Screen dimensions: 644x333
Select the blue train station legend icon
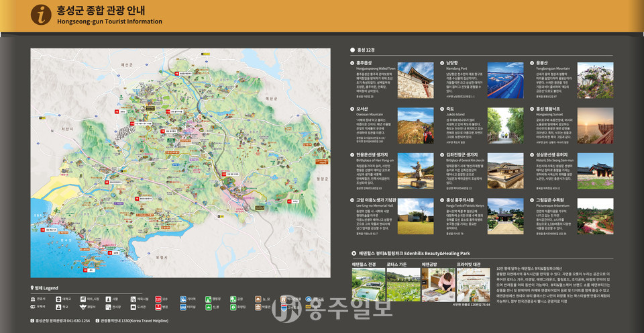tap(183, 299)
